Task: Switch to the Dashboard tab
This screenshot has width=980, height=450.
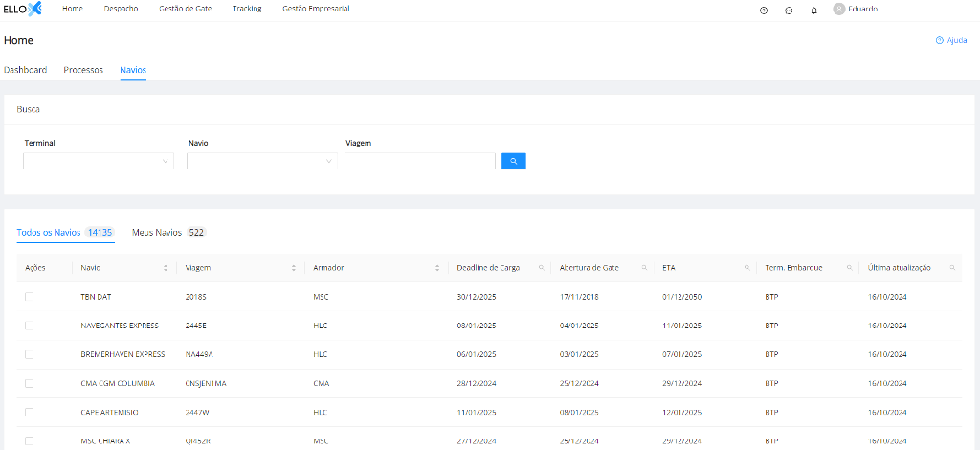Action: pyautogui.click(x=25, y=70)
